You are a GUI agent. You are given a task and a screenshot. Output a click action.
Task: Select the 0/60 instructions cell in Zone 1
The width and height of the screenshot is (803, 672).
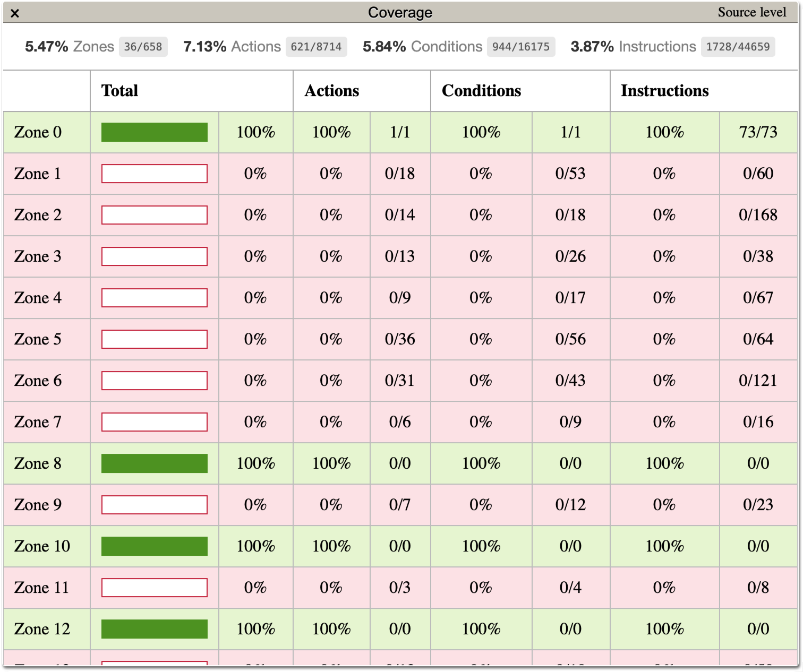(758, 174)
